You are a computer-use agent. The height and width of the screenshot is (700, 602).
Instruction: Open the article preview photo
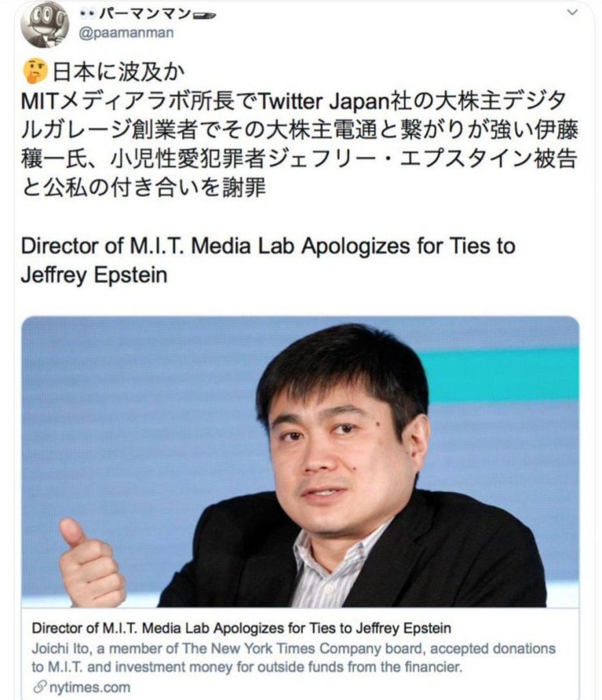pos(300,461)
